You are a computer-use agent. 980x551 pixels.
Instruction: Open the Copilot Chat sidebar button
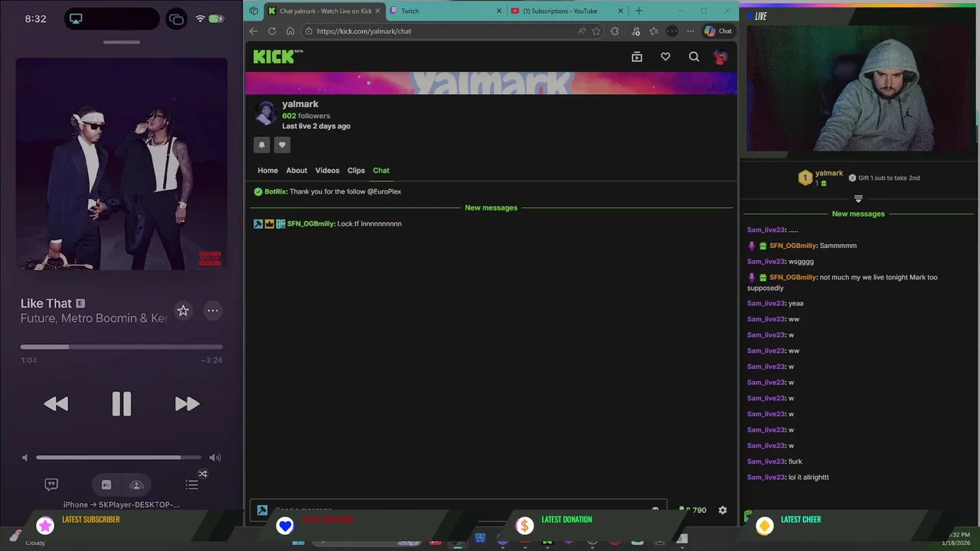tap(718, 31)
